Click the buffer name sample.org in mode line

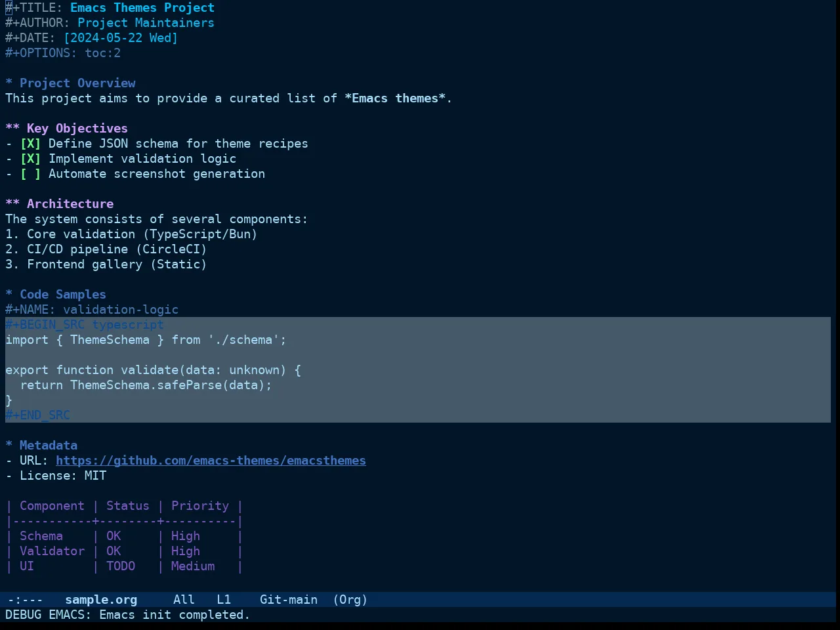click(101, 600)
